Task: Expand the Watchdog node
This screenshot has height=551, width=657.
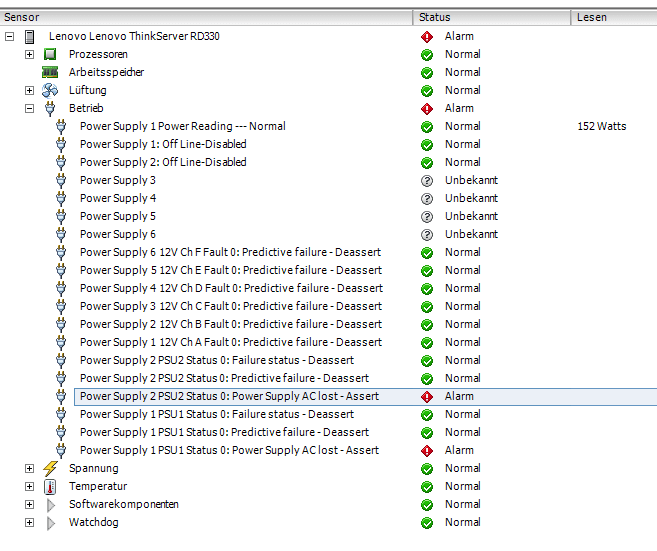Action: 29,523
